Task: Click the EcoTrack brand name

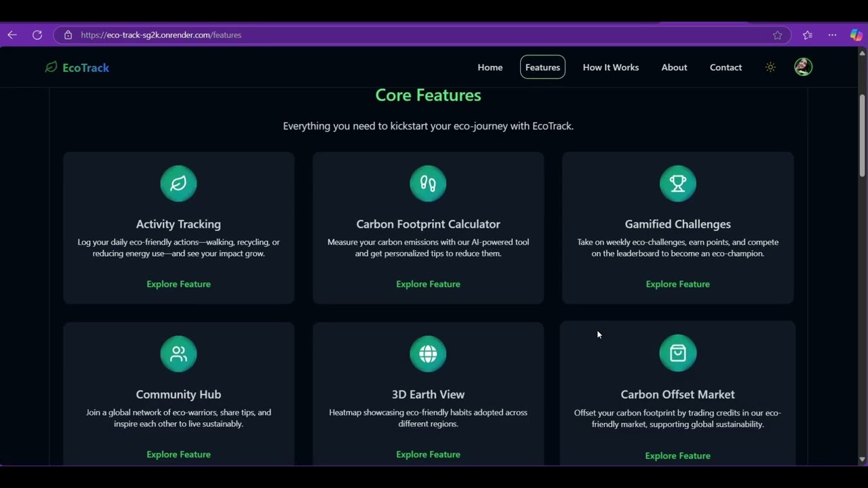Action: tap(85, 67)
